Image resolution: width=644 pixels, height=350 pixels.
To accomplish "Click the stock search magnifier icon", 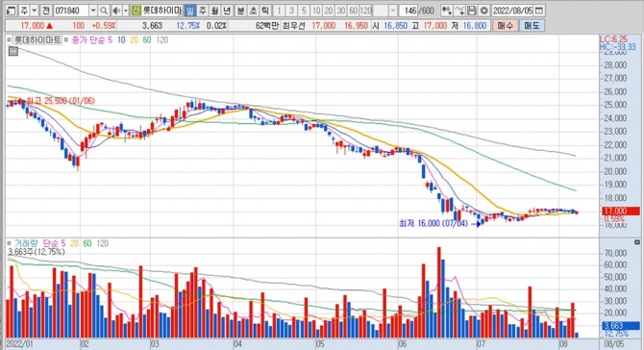I will (104, 11).
